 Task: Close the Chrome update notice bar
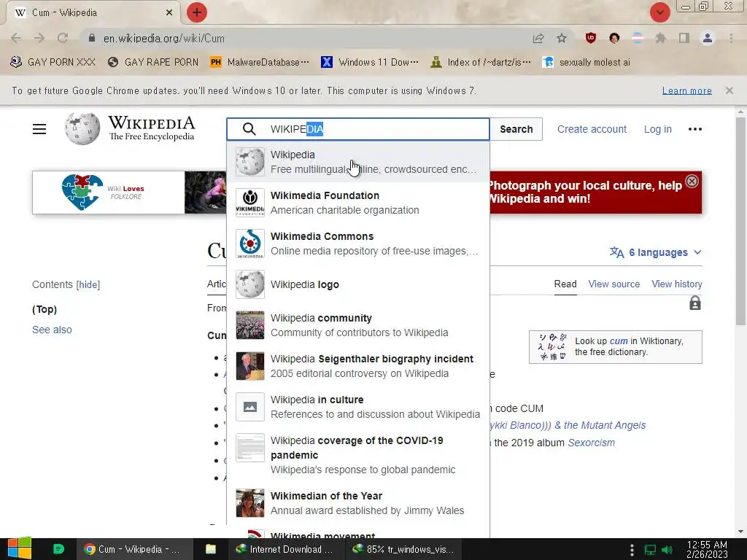(x=729, y=90)
